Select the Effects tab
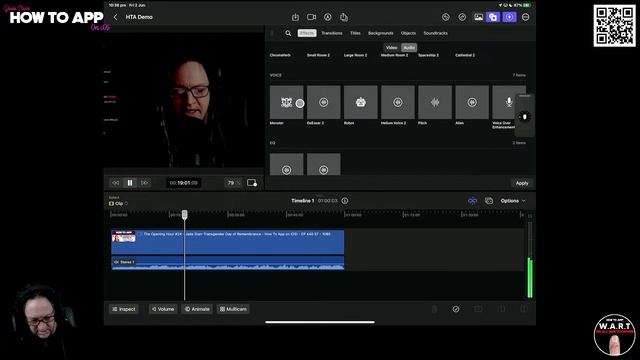 307,33
